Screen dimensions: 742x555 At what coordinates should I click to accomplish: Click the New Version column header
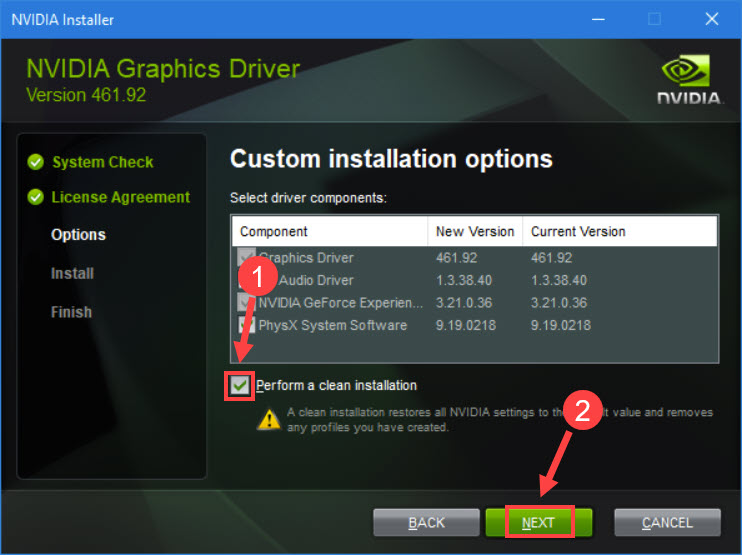pos(475,231)
